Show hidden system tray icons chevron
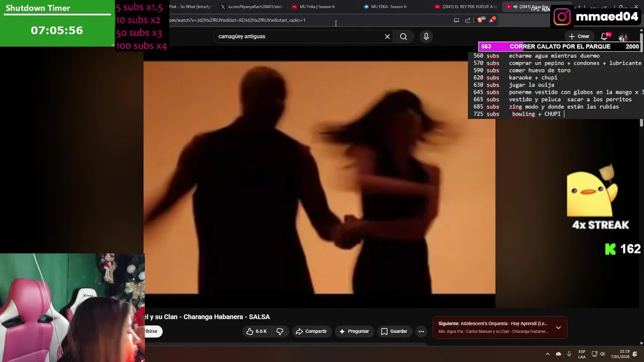This screenshot has width=644, height=362. 547,354
